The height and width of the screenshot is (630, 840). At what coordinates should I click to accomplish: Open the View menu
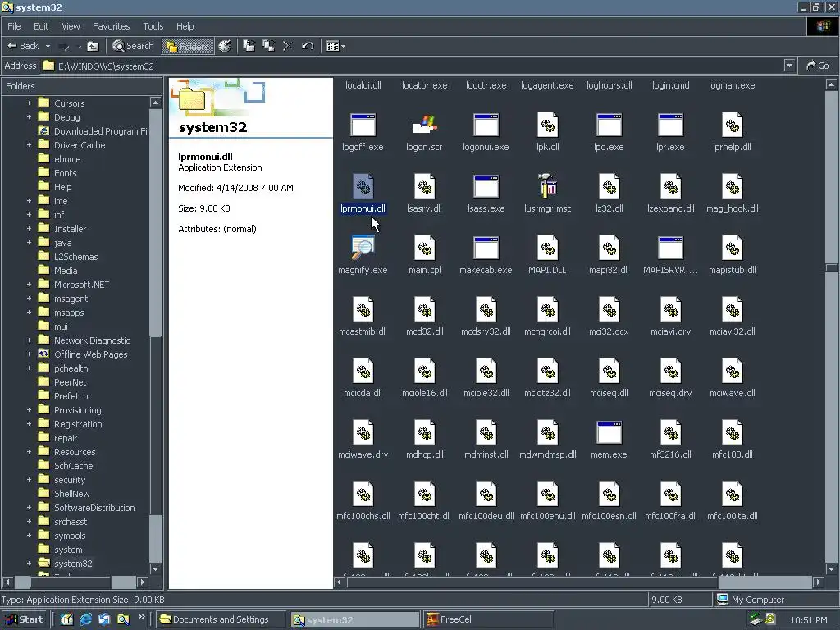(x=71, y=26)
